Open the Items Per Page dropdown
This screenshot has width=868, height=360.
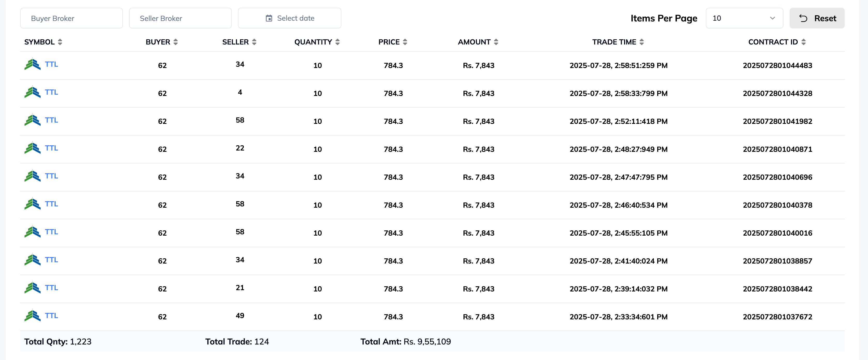[x=744, y=18]
